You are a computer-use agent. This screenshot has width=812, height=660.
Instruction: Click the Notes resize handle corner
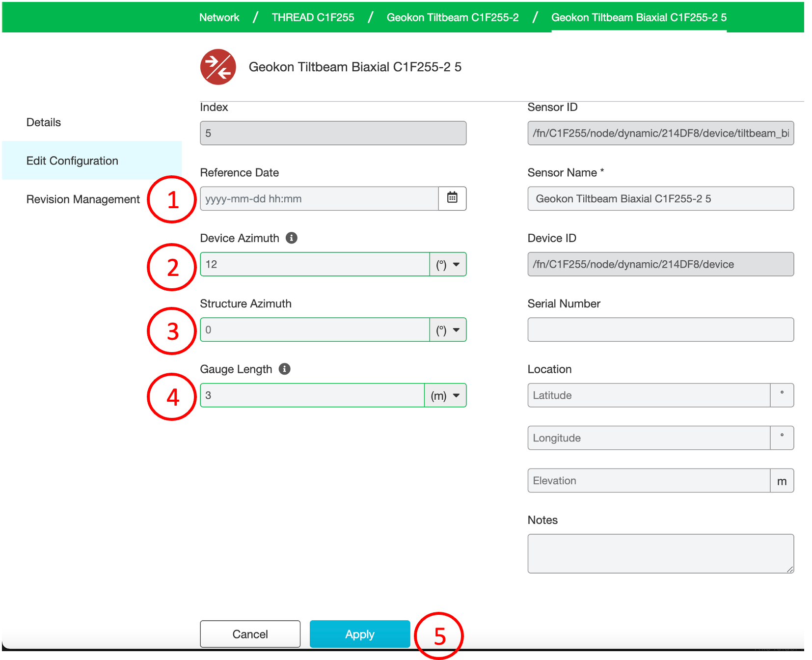[790, 569]
